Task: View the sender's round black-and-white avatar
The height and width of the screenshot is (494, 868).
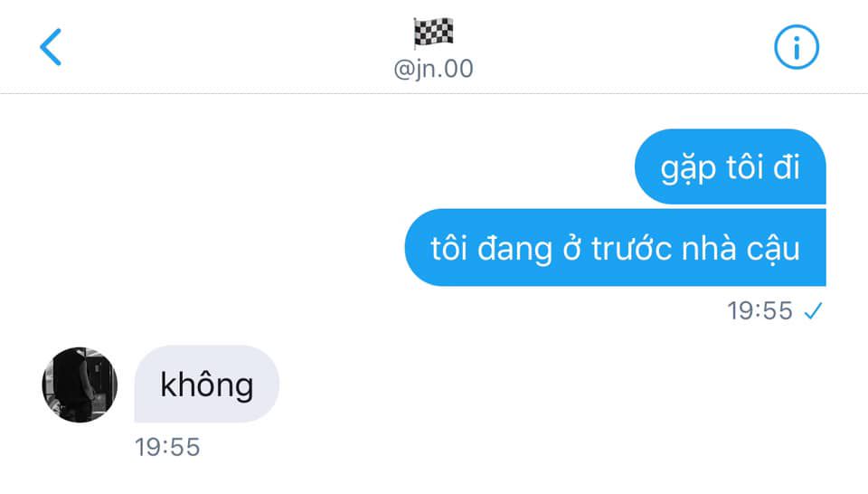Action: pyautogui.click(x=80, y=385)
